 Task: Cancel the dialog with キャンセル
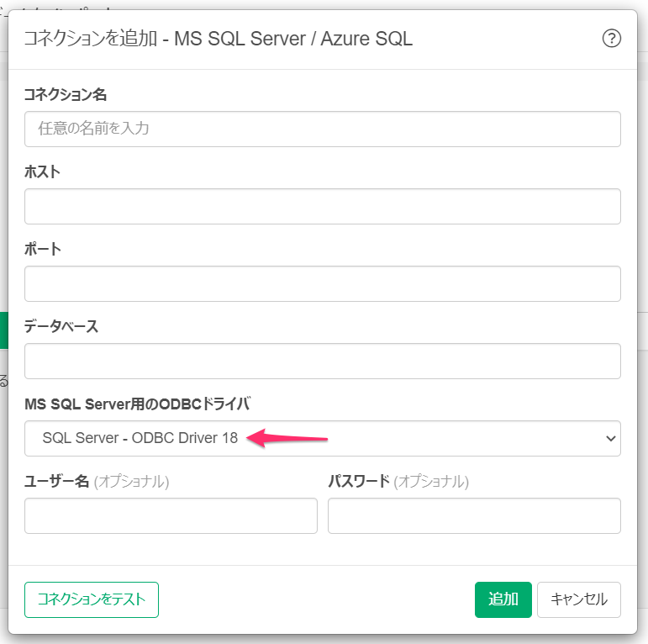pyautogui.click(x=578, y=599)
